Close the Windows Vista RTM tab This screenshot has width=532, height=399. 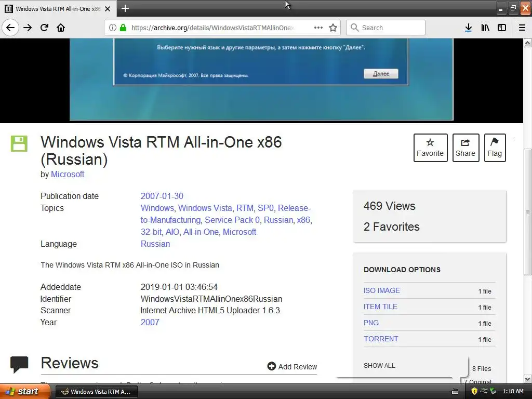pos(108,9)
